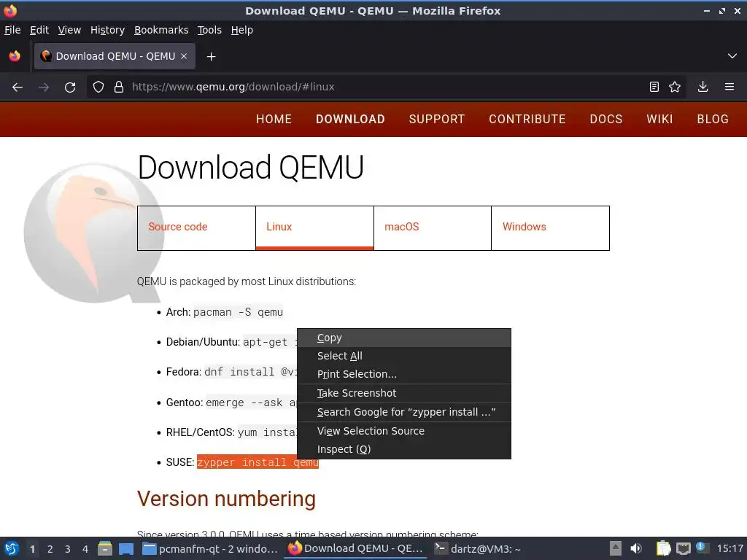Bookmark this page with the star
Screen dimensions: 747x560
click(x=675, y=87)
